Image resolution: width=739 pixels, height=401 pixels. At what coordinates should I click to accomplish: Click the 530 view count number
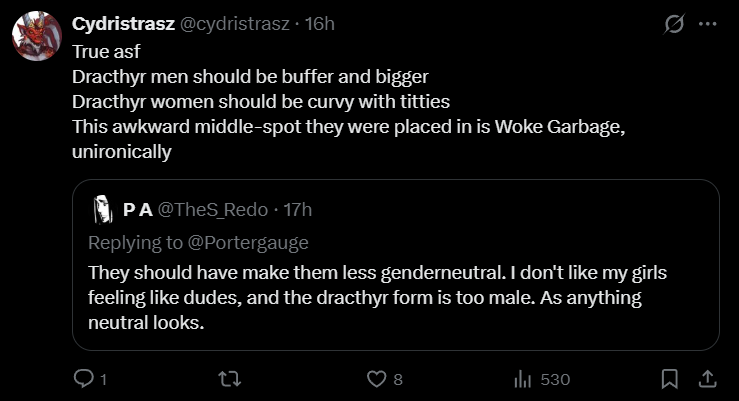[554, 380]
